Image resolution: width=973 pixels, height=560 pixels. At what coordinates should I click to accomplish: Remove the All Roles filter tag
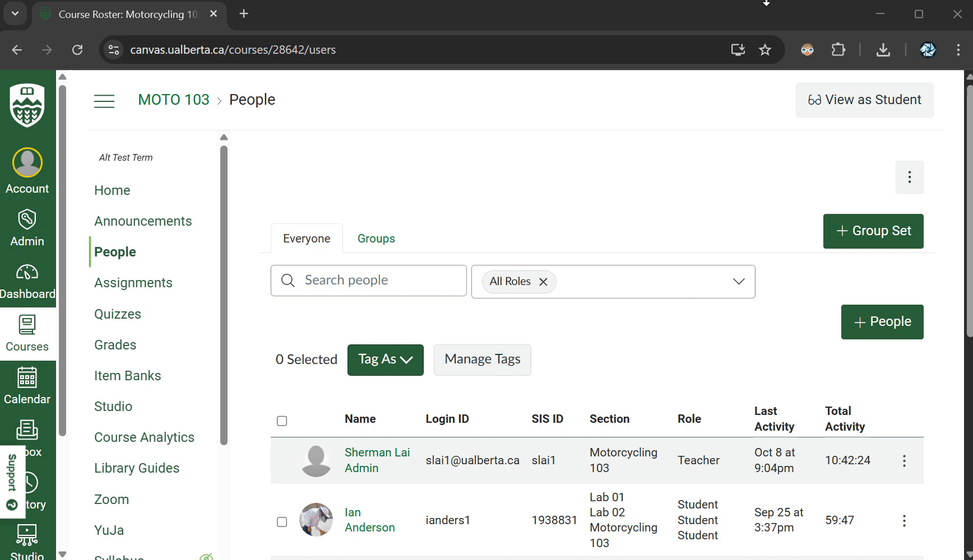click(x=543, y=282)
